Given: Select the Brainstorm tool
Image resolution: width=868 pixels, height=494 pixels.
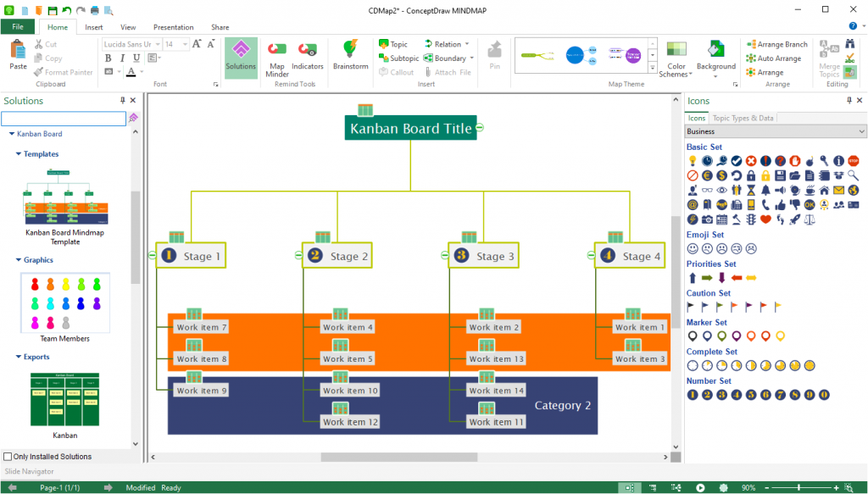Looking at the screenshot, I should (x=349, y=55).
